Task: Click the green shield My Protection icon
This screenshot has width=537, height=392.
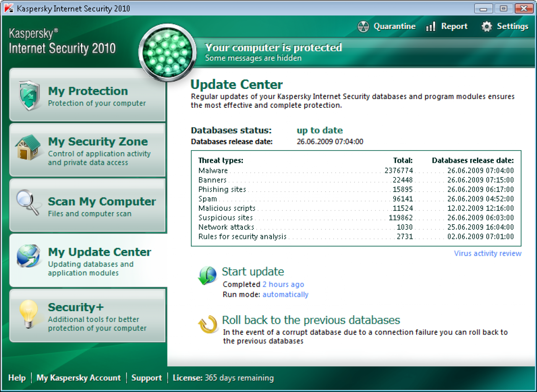Action: [x=29, y=96]
